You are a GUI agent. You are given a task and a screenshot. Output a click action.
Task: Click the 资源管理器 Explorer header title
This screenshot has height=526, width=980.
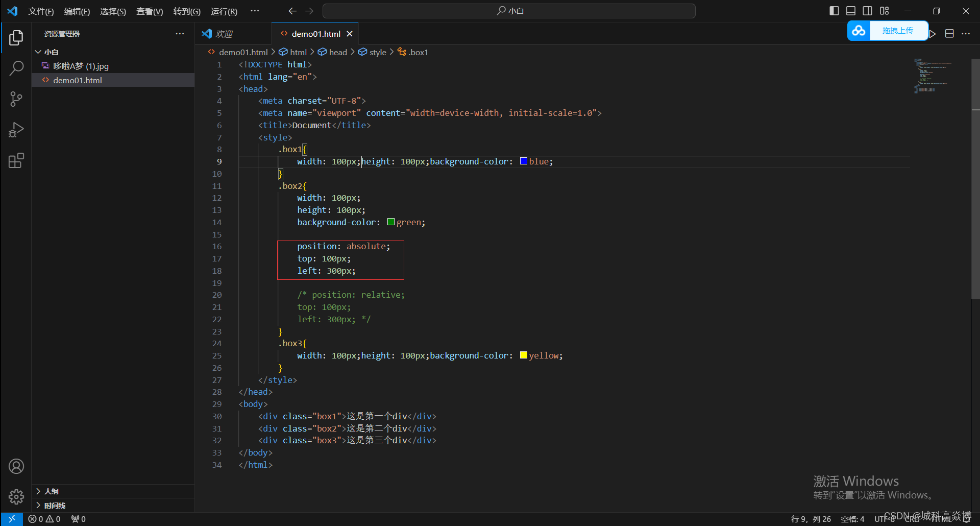point(62,34)
